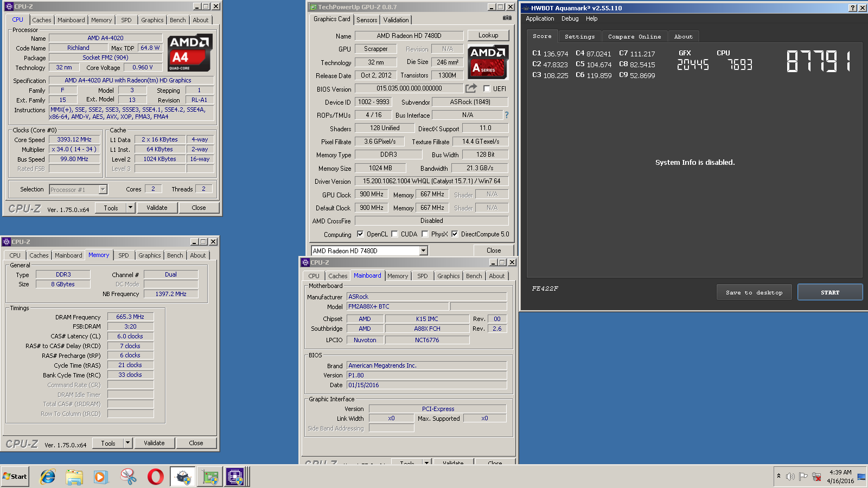The height and width of the screenshot is (488, 868).
Task: Click the Aquamark total score 87791
Action: (x=819, y=61)
